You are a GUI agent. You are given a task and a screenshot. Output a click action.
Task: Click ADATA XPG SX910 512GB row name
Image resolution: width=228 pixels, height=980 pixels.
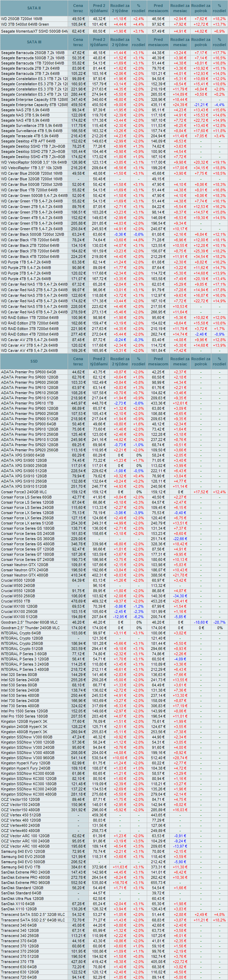(24, 487)
